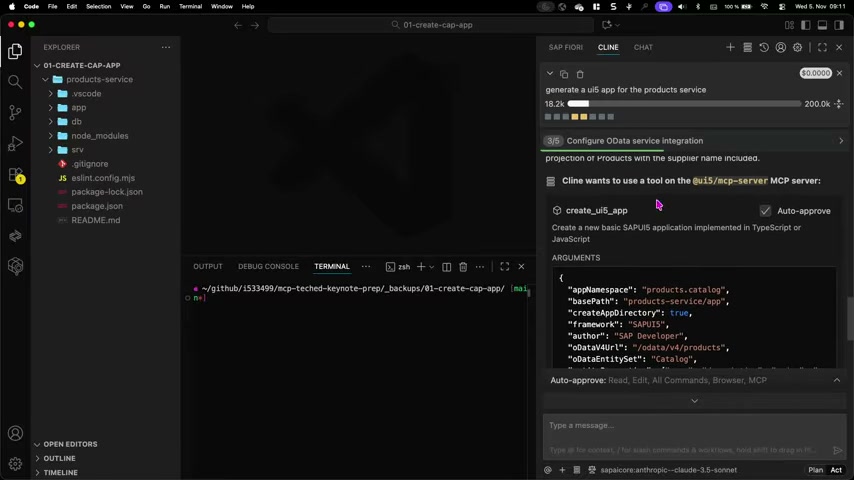Click the context window usage progress bar
Viewport: 854px width, 480px height.
click(x=684, y=104)
